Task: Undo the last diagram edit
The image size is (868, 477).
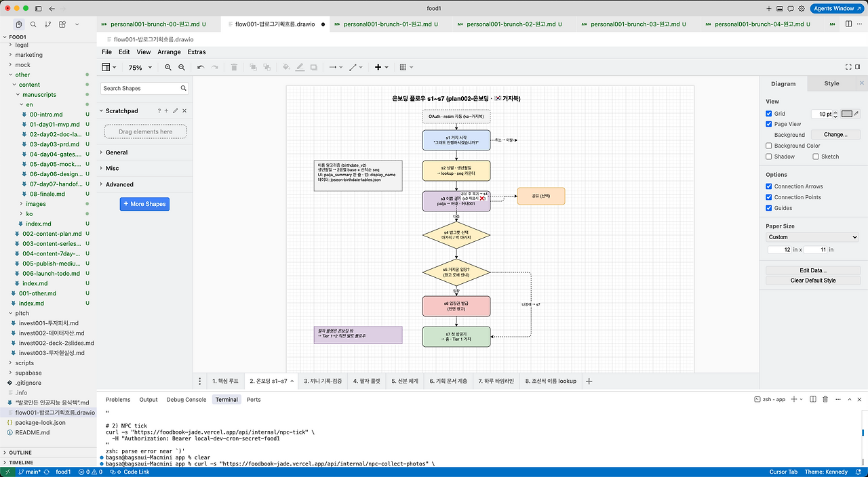Action: [200, 67]
